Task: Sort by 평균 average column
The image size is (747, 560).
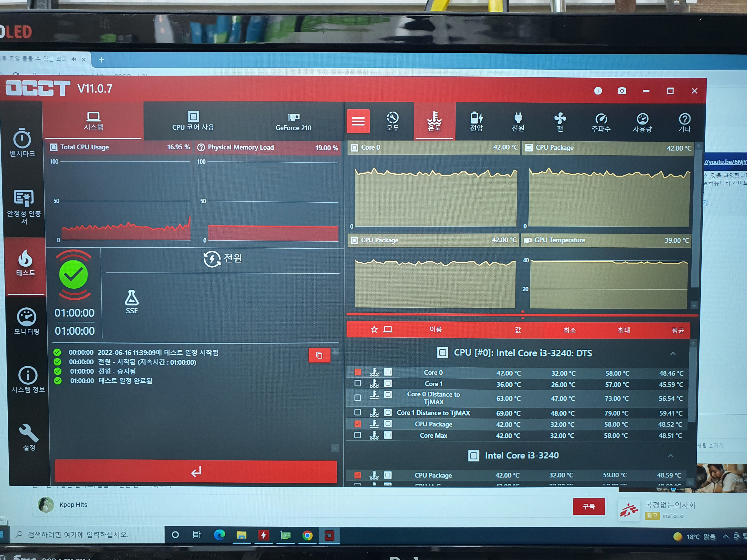Action: (x=678, y=330)
